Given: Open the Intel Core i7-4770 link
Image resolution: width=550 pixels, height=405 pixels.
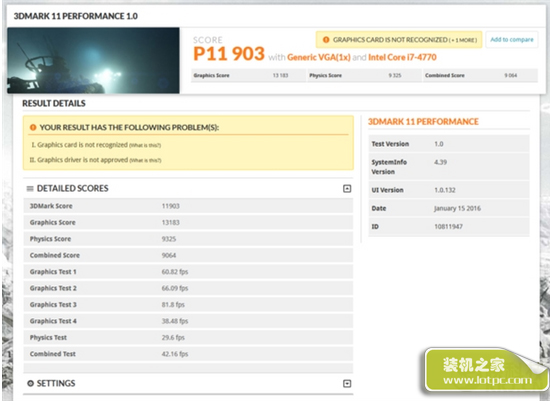Looking at the screenshot, I should (x=402, y=57).
